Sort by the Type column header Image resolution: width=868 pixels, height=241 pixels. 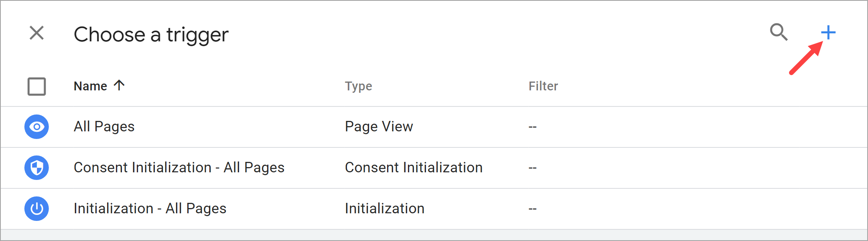click(x=358, y=86)
